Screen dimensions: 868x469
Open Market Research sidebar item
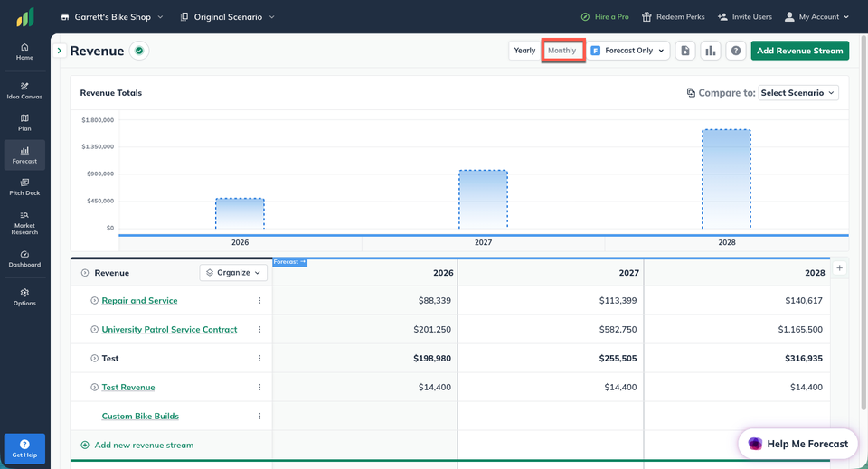[24, 222]
